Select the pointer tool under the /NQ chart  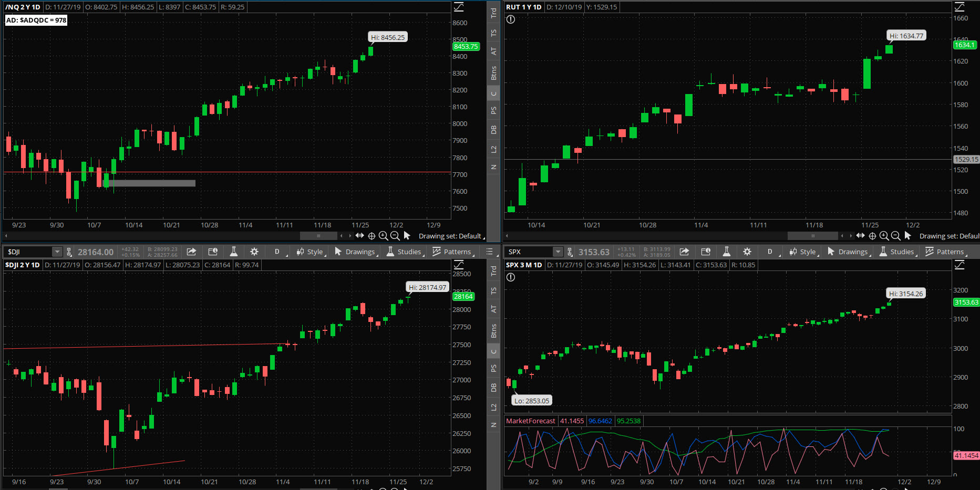pyautogui.click(x=407, y=236)
